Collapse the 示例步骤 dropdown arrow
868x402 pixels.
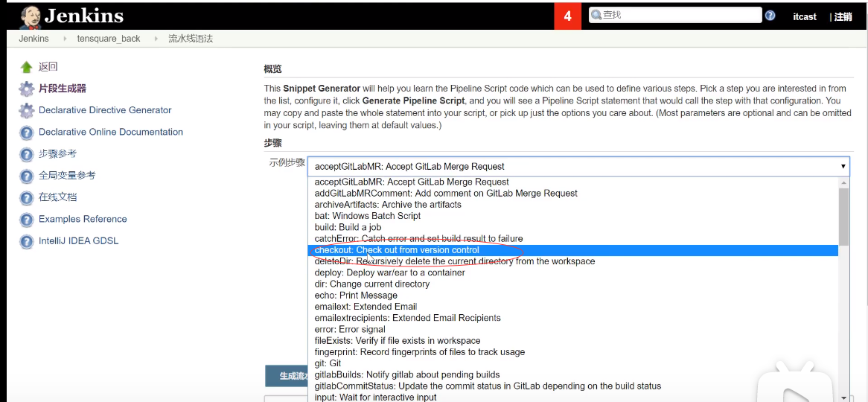tap(843, 166)
